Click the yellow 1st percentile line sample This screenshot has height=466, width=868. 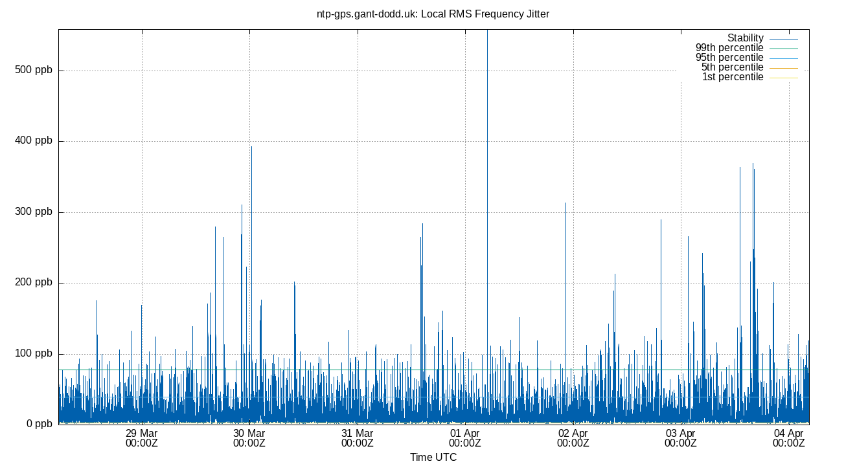point(784,76)
